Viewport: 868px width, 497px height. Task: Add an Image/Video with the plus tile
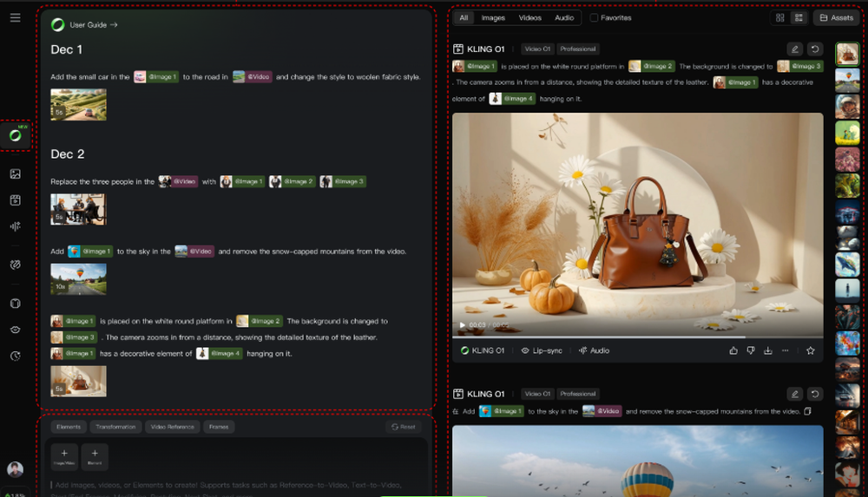(64, 456)
